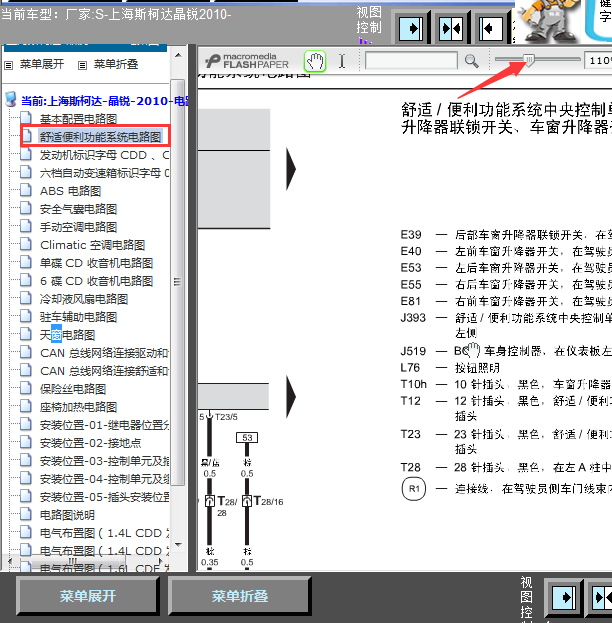The width and height of the screenshot is (612, 623).
Task: Open Climatic 空调电路图
Action: tap(92, 245)
